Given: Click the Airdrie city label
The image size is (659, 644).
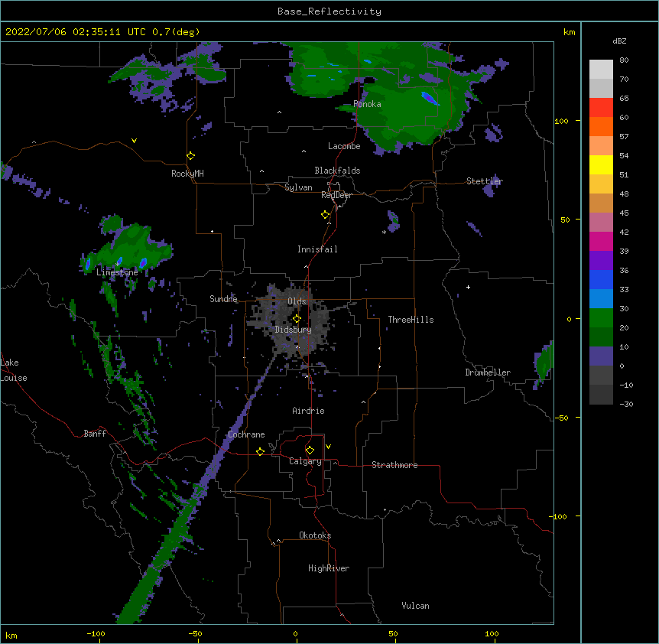Looking at the screenshot, I should [x=308, y=411].
